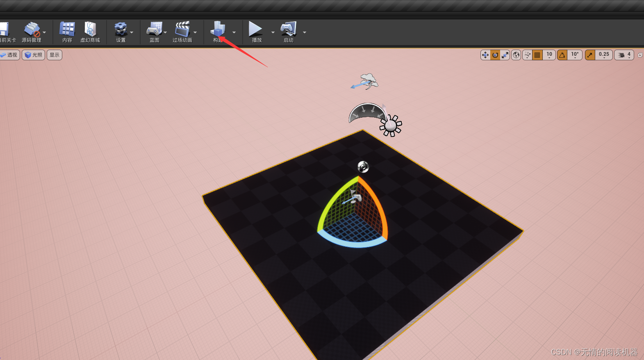
Task: Open camera speed 4 setting
Action: [624, 55]
